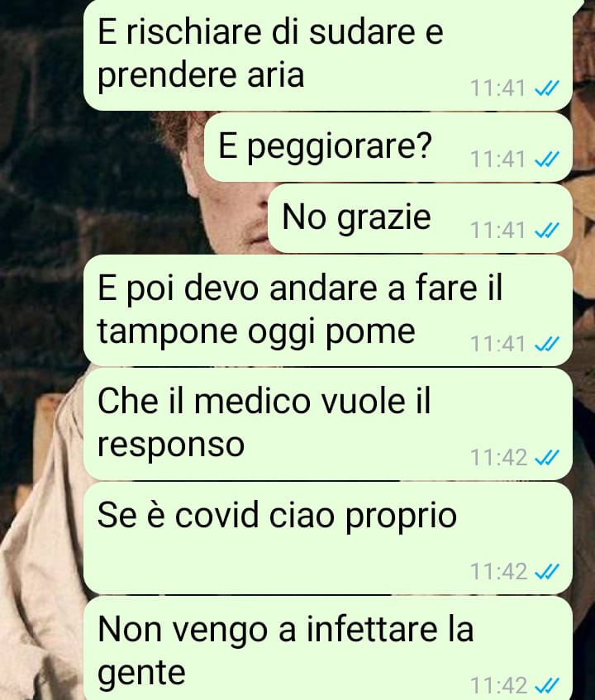This screenshot has height=700, width=595.
Task: Select the 'E poi devo andare' message
Action: click(x=328, y=311)
